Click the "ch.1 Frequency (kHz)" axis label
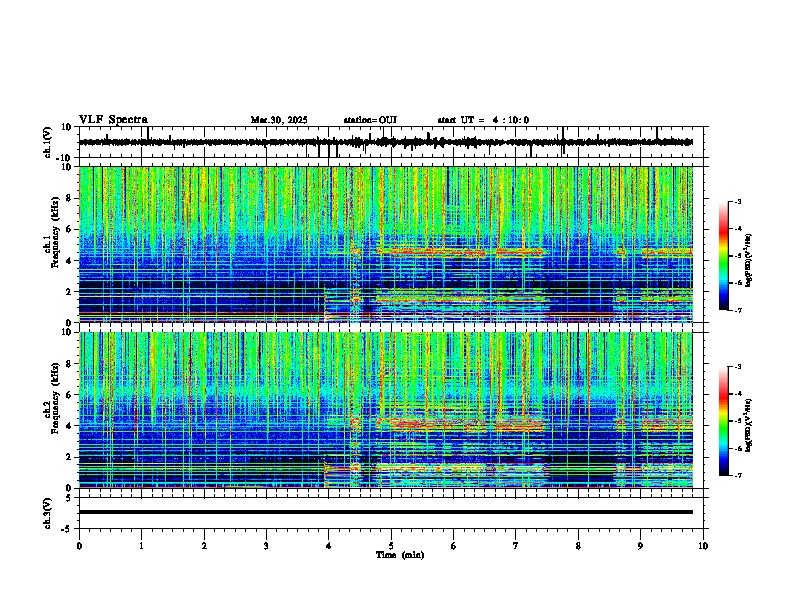 tap(51, 232)
